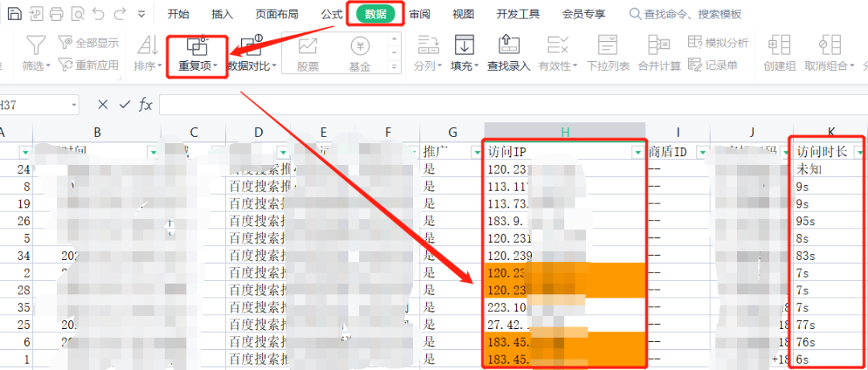Click the 访问IP header cell text

507,152
